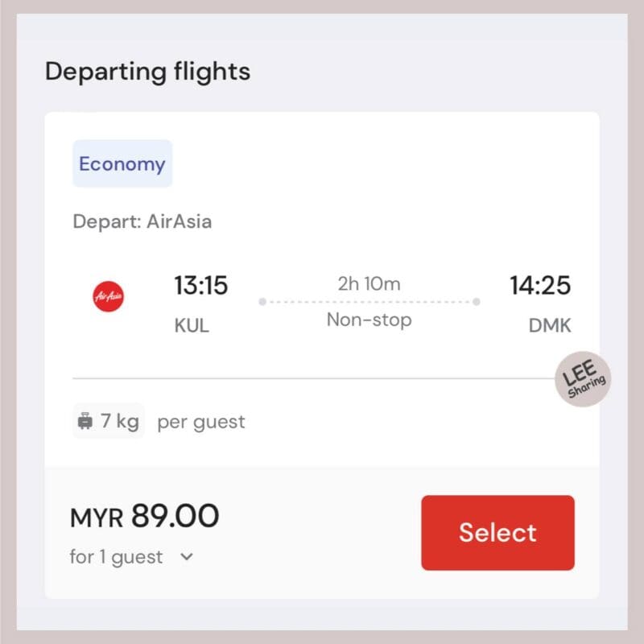The height and width of the screenshot is (644, 644).
Task: Click the start dot of route line
Action: [x=262, y=302]
